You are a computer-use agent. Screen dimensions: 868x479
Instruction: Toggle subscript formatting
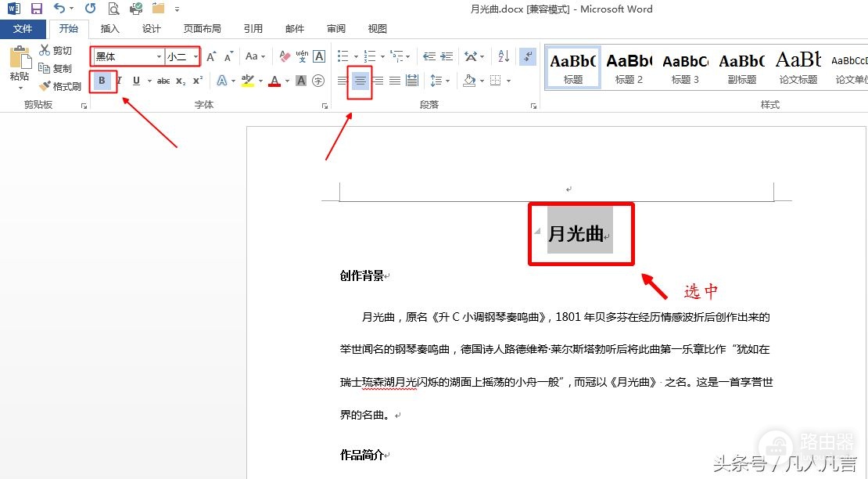click(181, 81)
